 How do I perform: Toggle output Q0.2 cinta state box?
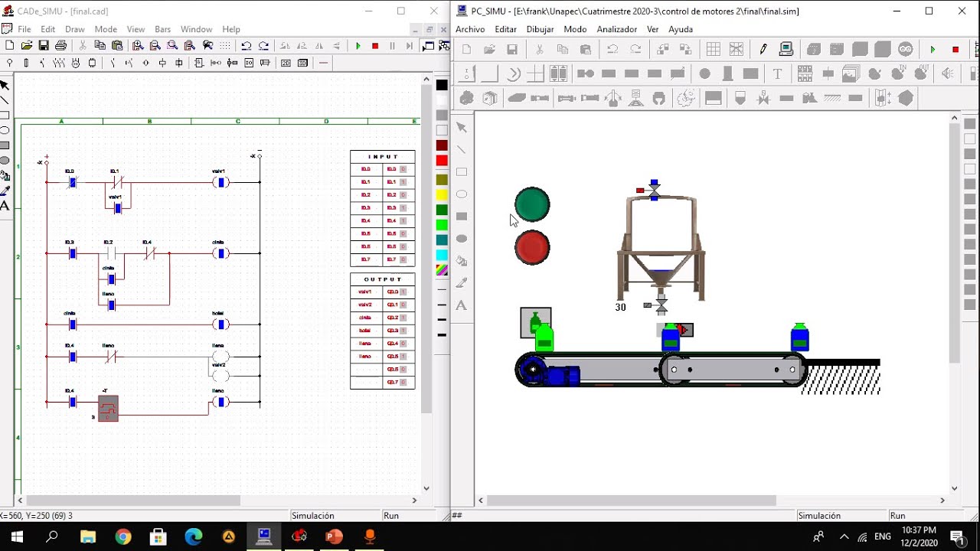pyautogui.click(x=403, y=318)
